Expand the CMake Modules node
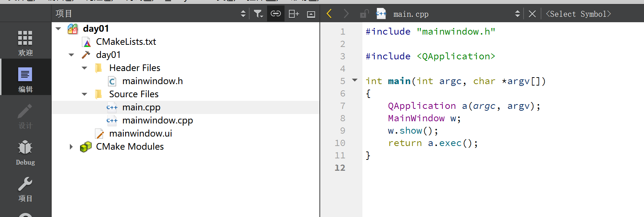The width and height of the screenshot is (644, 217). click(x=71, y=147)
